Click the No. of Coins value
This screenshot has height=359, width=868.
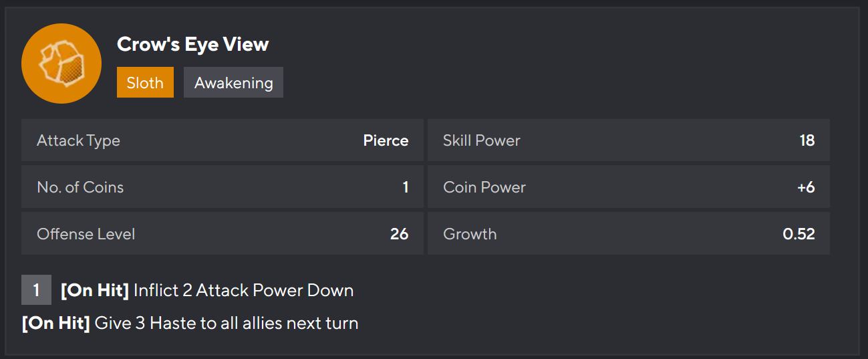click(405, 187)
